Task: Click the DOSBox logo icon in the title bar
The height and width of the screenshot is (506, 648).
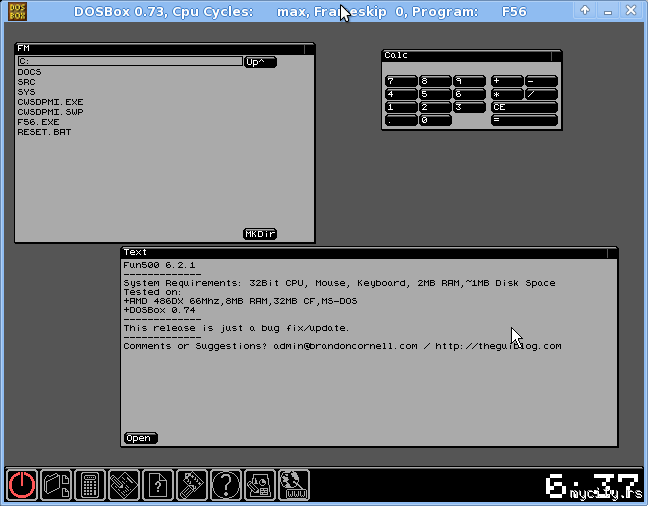Action: click(x=17, y=11)
